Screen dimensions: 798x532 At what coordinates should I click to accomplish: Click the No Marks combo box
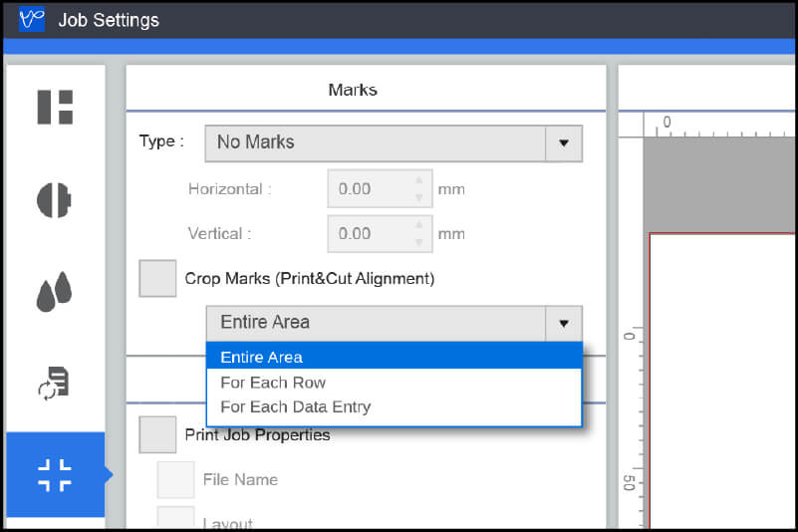pyautogui.click(x=376, y=143)
